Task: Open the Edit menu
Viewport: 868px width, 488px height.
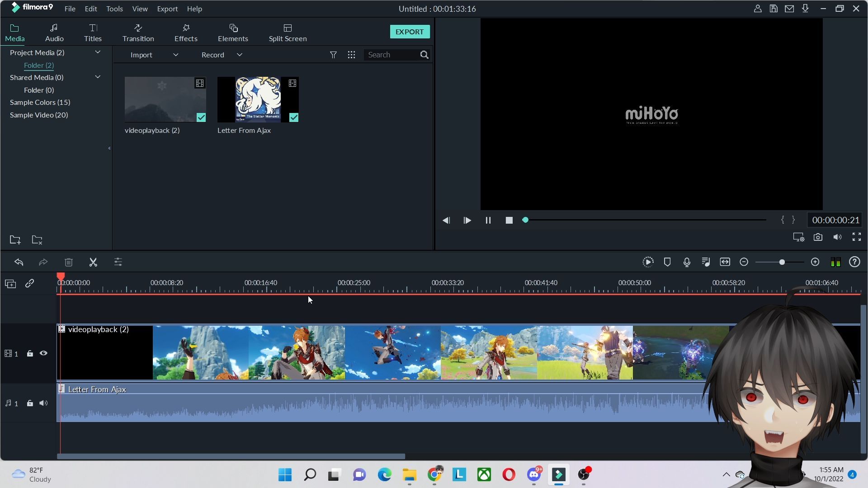Action: pyautogui.click(x=91, y=9)
